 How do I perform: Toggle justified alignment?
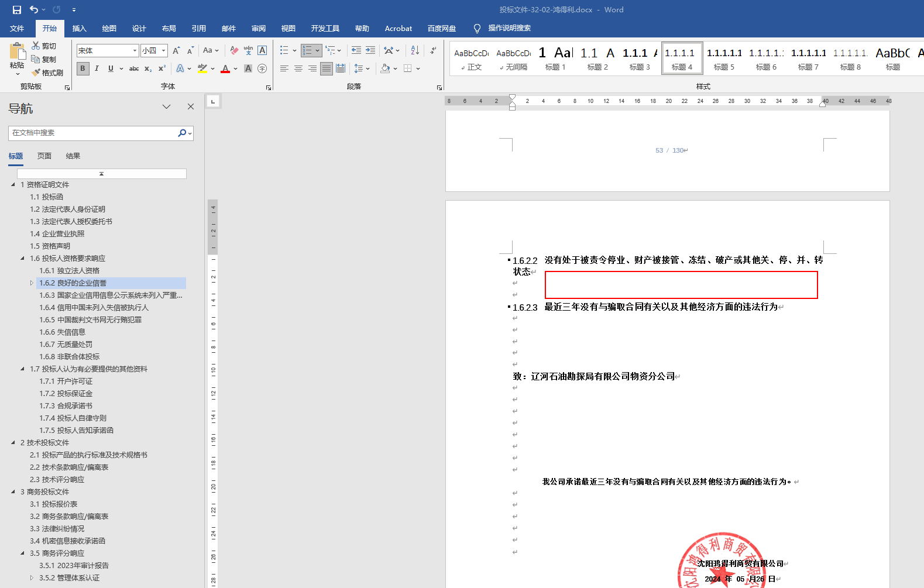coord(327,68)
